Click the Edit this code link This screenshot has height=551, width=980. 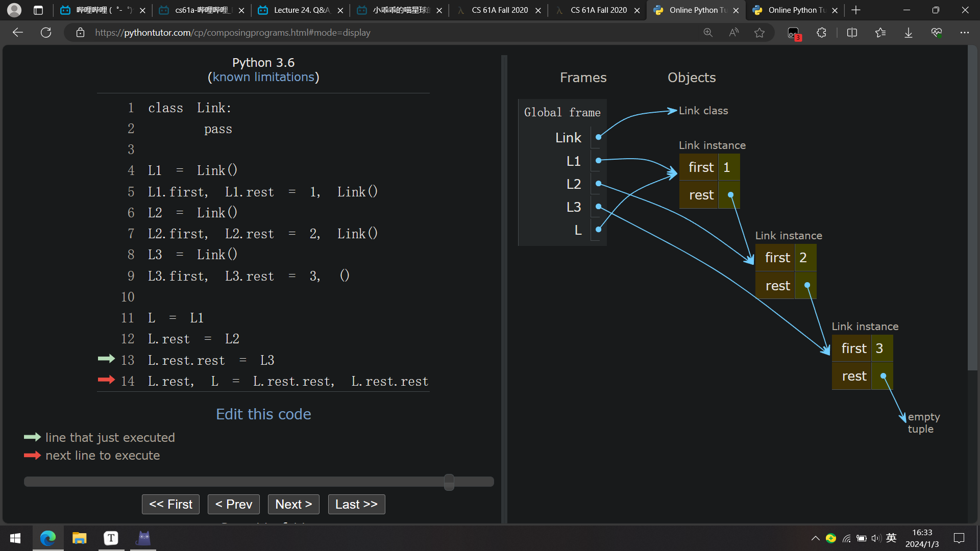263,414
